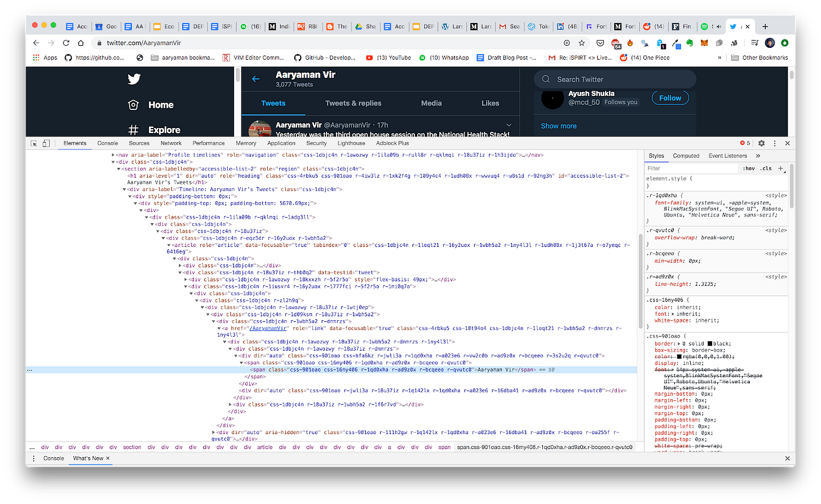Collapse the a href /AaryamanVir node
This screenshot has height=504, width=821.
(219, 328)
